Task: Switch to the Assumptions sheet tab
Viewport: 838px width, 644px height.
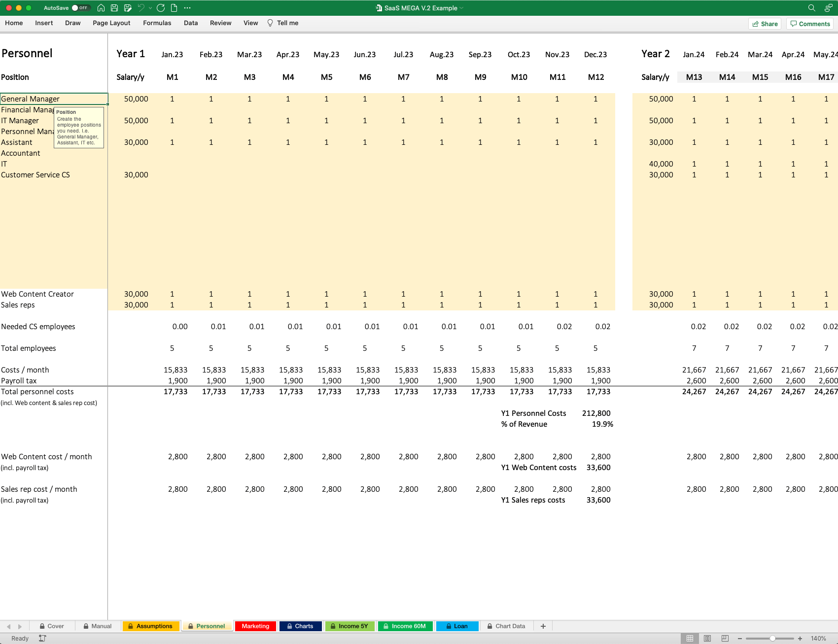Action: pos(150,626)
